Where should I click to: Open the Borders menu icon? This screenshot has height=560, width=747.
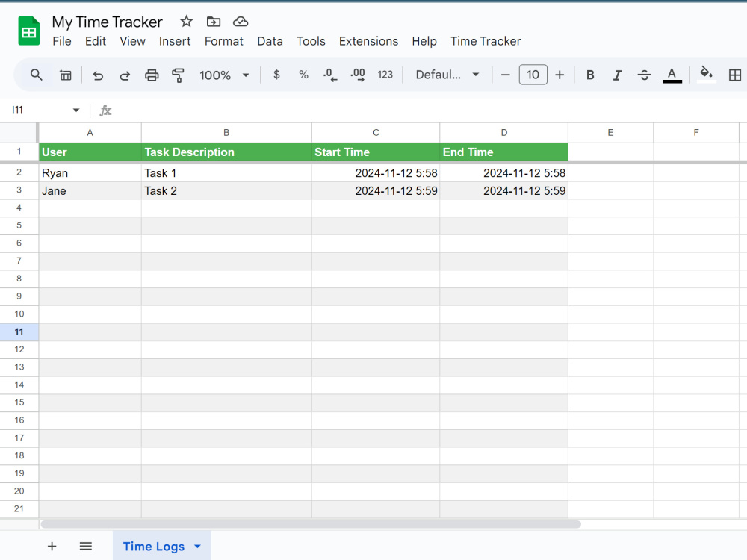734,75
